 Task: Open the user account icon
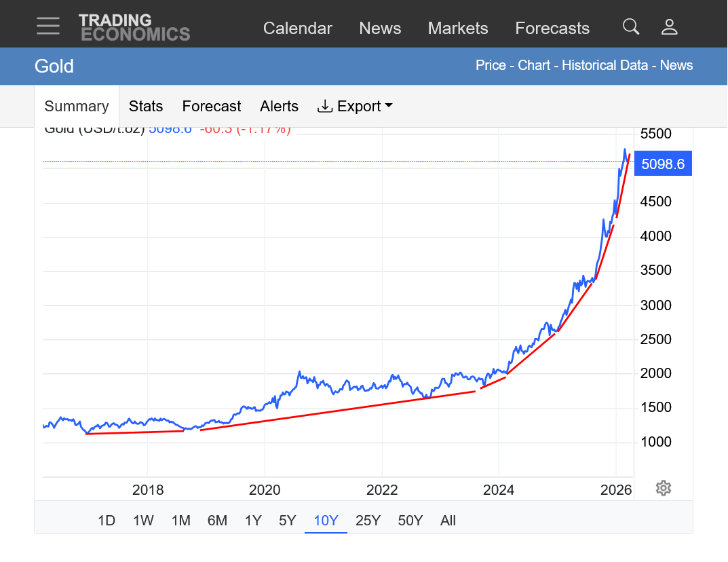click(x=670, y=26)
